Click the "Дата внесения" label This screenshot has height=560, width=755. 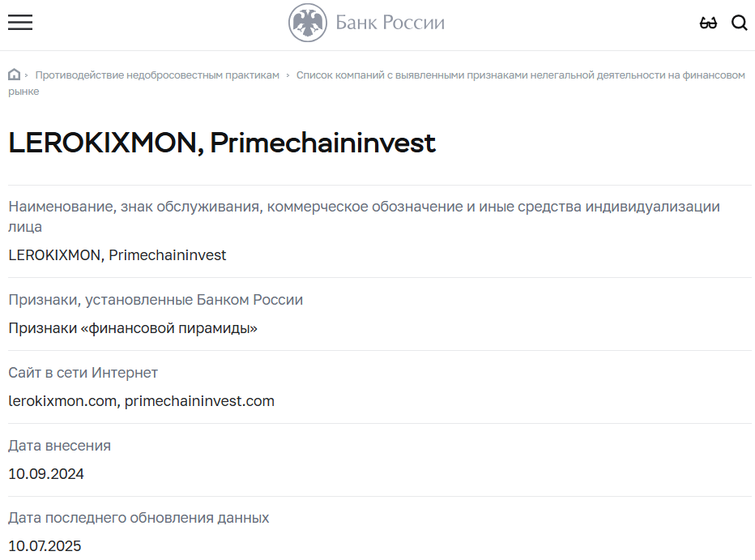(x=59, y=446)
